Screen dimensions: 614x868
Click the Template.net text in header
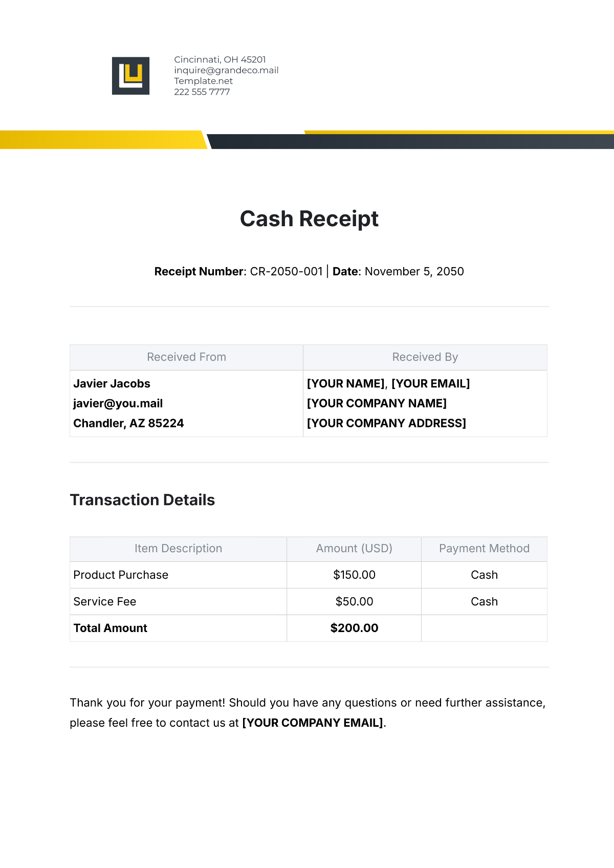[203, 81]
